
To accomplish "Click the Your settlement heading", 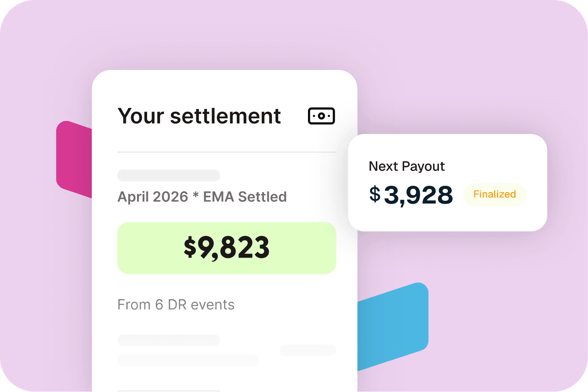I will [x=199, y=116].
